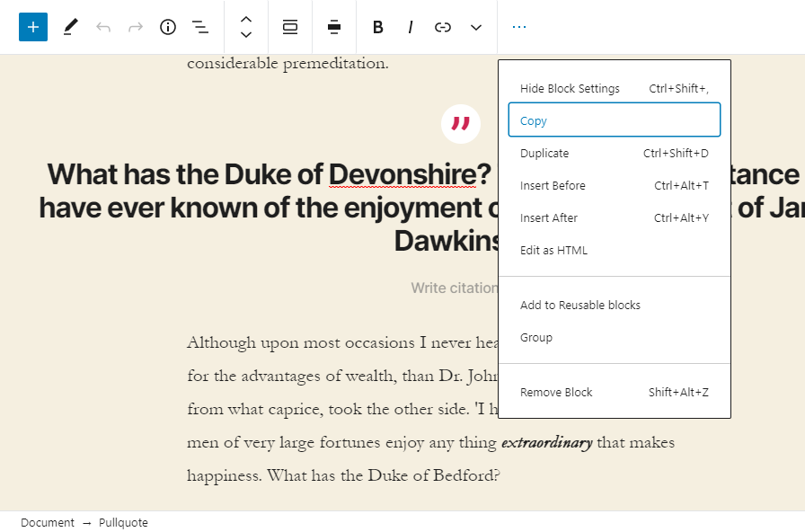This screenshot has width=805, height=532.
Task: Click the text 'considerable premeditation.'
Action: (287, 64)
